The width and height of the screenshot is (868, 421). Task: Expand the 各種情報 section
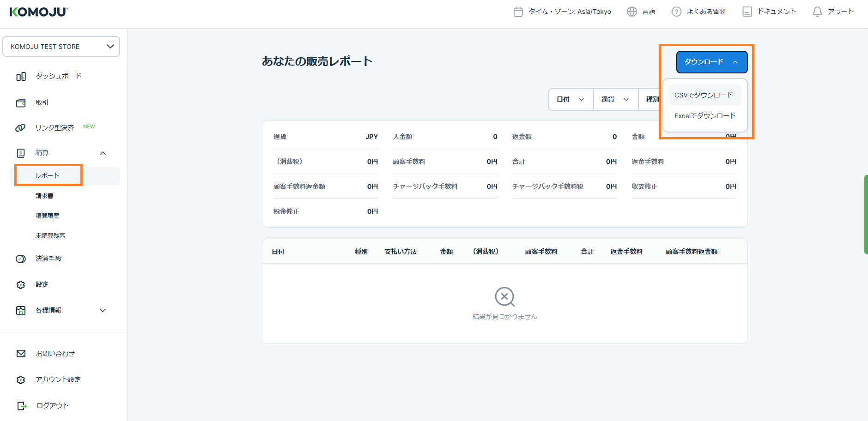pos(103,311)
